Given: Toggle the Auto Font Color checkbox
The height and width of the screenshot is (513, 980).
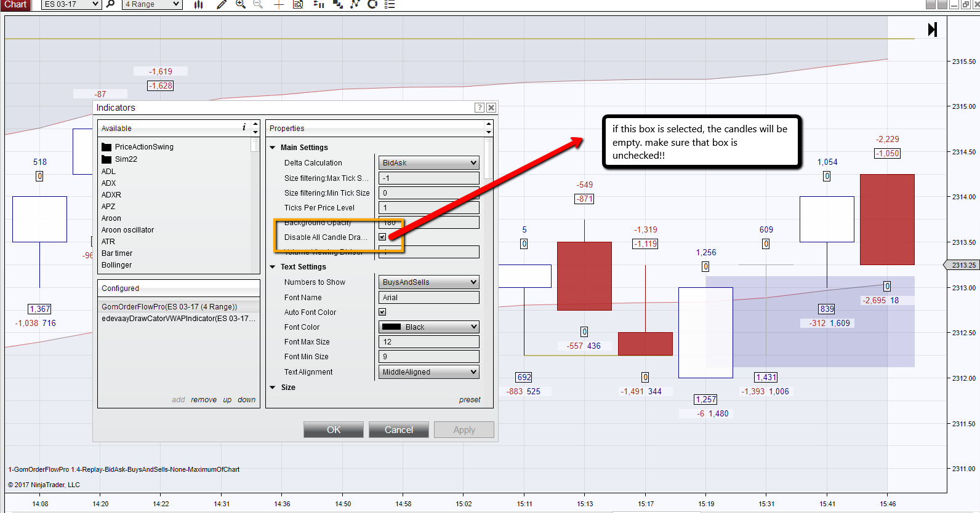Looking at the screenshot, I should [382, 312].
